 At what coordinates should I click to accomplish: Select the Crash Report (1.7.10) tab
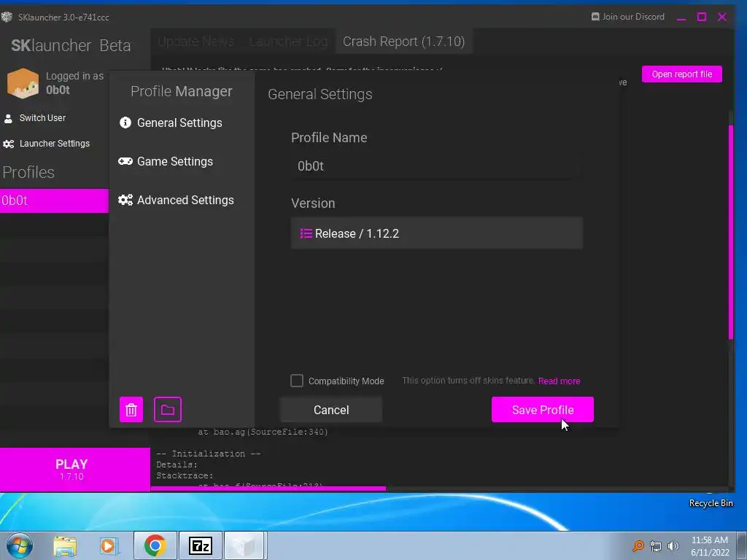(x=404, y=42)
